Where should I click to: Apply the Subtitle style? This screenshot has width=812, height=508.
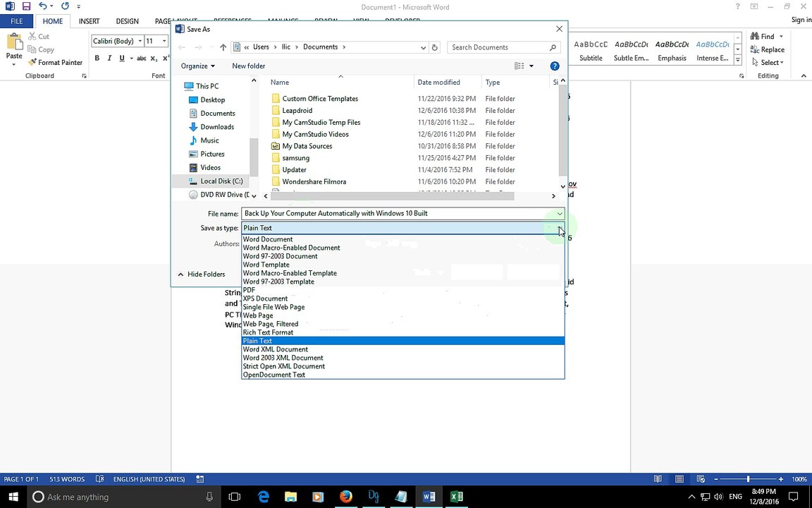tap(591, 50)
